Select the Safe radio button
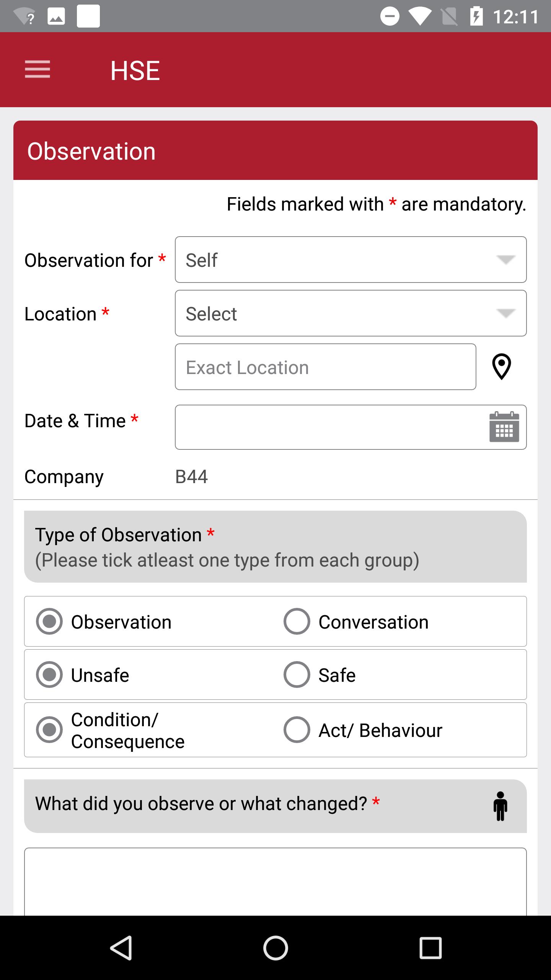 297,675
